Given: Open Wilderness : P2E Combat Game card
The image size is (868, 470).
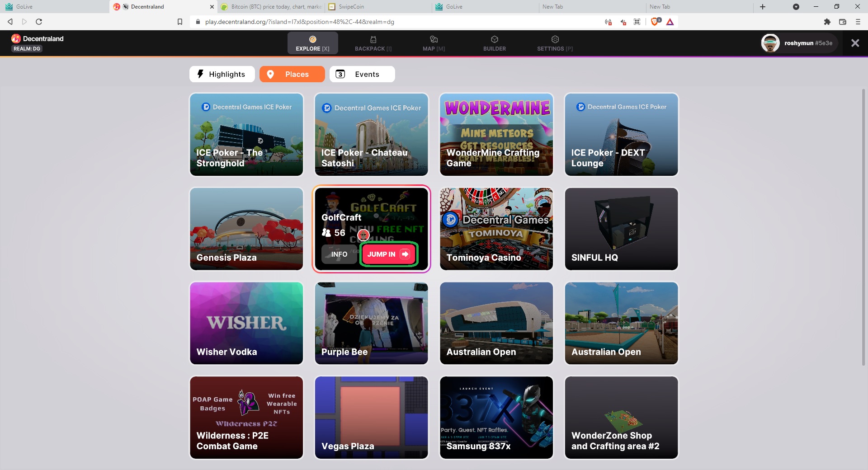Looking at the screenshot, I should [246, 418].
